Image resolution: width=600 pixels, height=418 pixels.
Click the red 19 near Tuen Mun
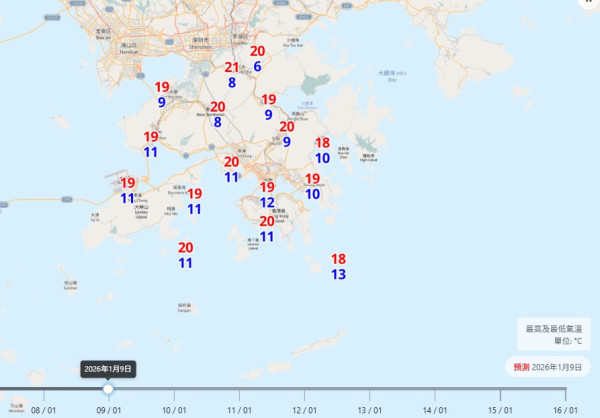pyautogui.click(x=151, y=137)
